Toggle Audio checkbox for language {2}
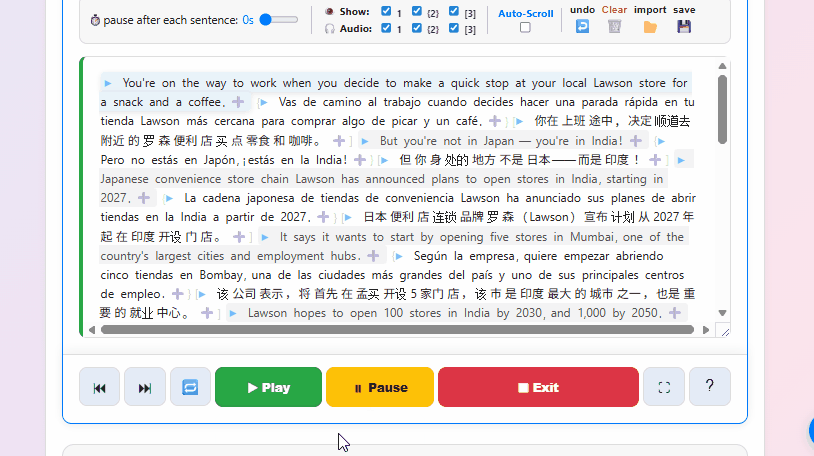The height and width of the screenshot is (456, 814). (x=417, y=28)
